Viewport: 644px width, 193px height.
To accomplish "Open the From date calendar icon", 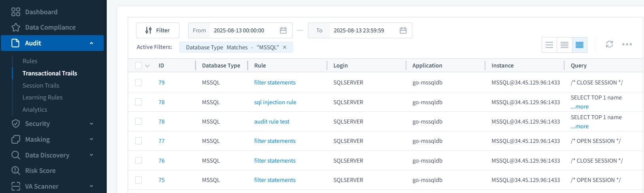I will click(x=283, y=30).
